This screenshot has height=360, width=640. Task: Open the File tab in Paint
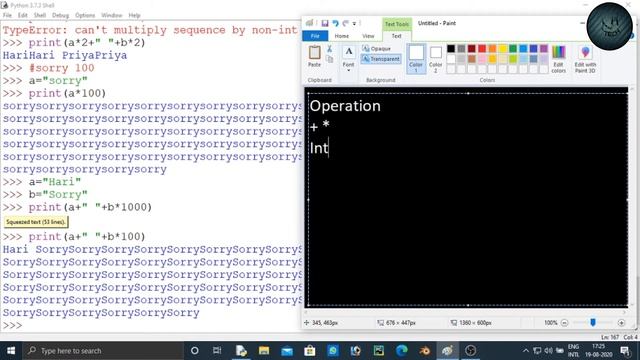[x=315, y=36]
